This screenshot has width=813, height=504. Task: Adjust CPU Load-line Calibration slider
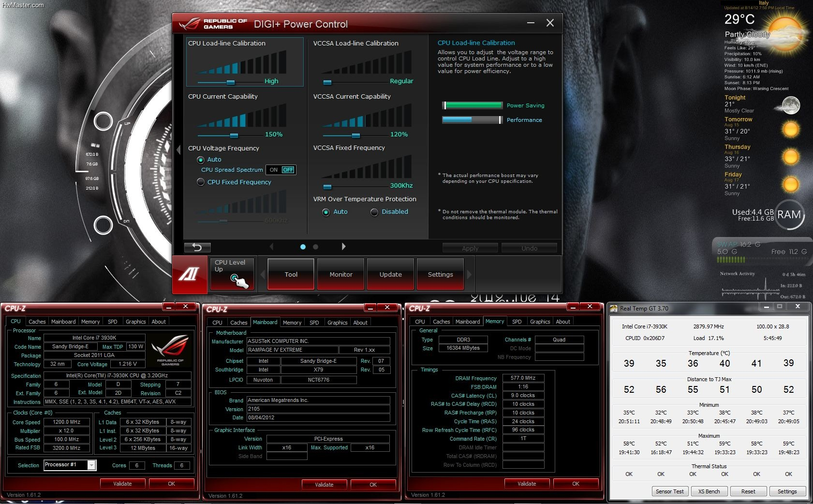point(231,82)
